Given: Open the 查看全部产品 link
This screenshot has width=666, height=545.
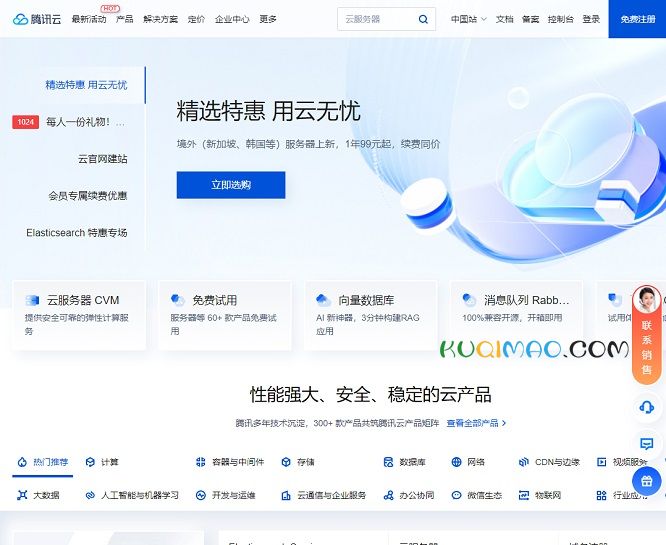Looking at the screenshot, I should click(476, 423).
